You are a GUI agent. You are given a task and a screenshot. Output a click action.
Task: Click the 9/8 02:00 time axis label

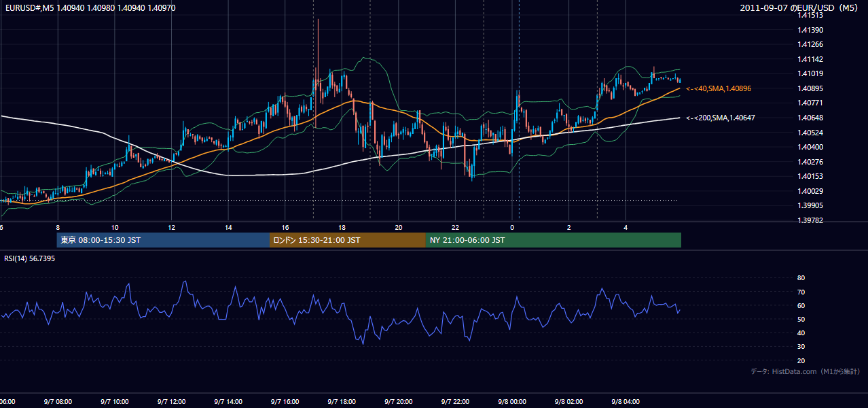pos(569,402)
